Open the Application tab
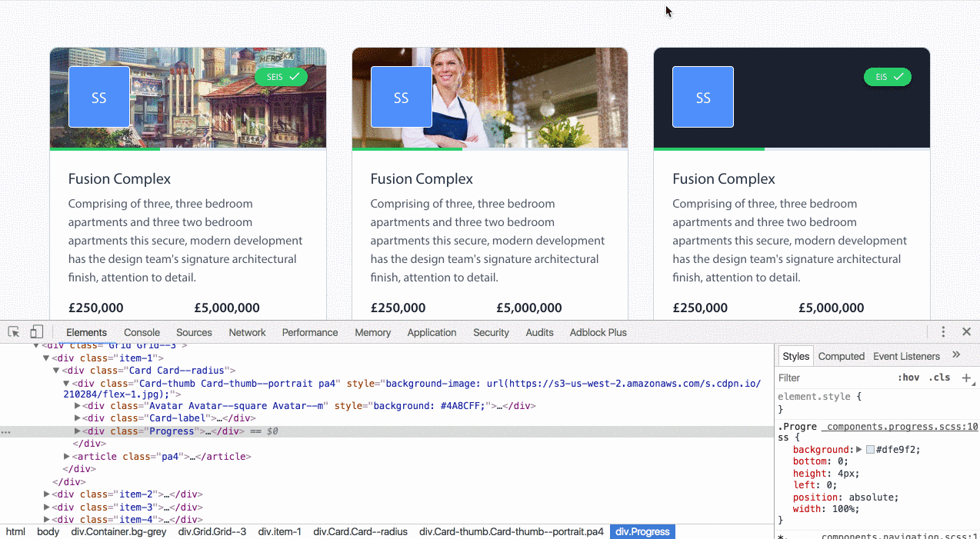980x539 pixels. [x=432, y=332]
